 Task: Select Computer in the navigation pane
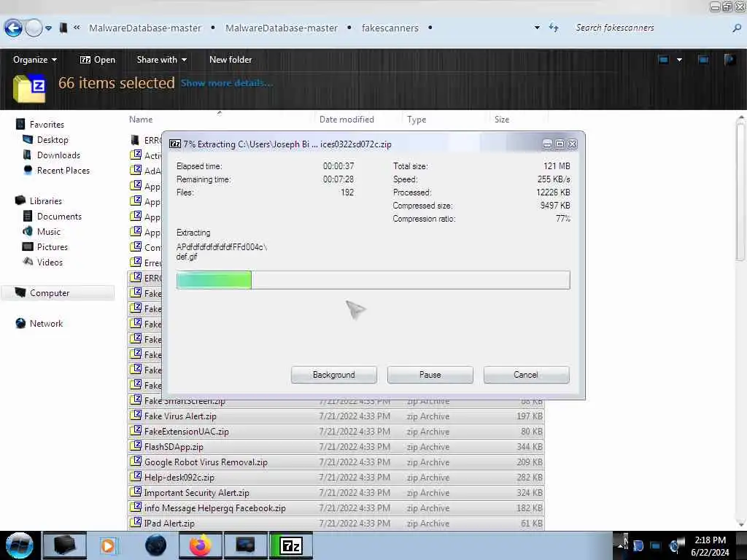(x=50, y=293)
